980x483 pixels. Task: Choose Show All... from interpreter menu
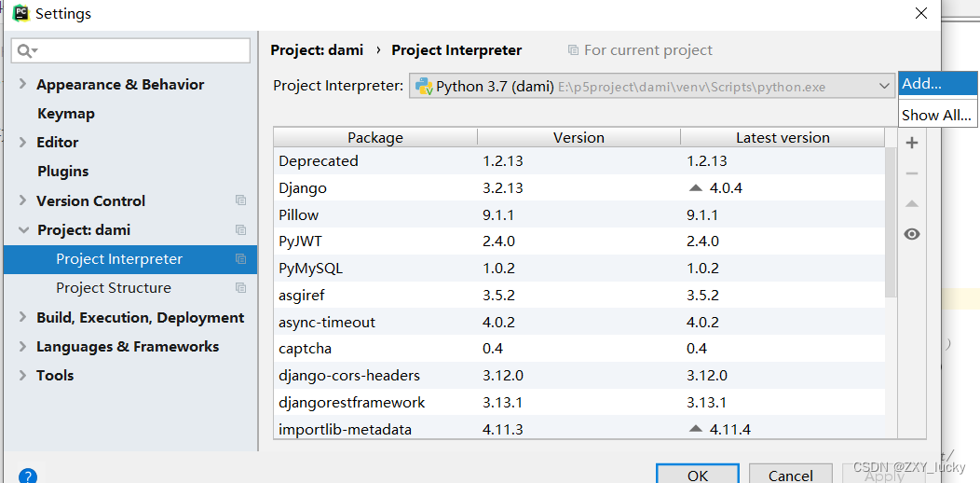coord(938,115)
